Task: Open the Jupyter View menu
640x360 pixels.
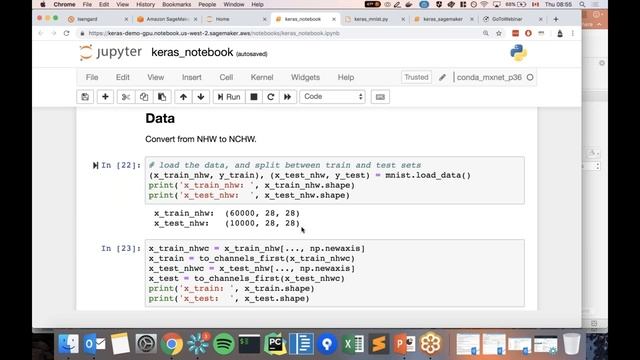Action: (x=156, y=77)
